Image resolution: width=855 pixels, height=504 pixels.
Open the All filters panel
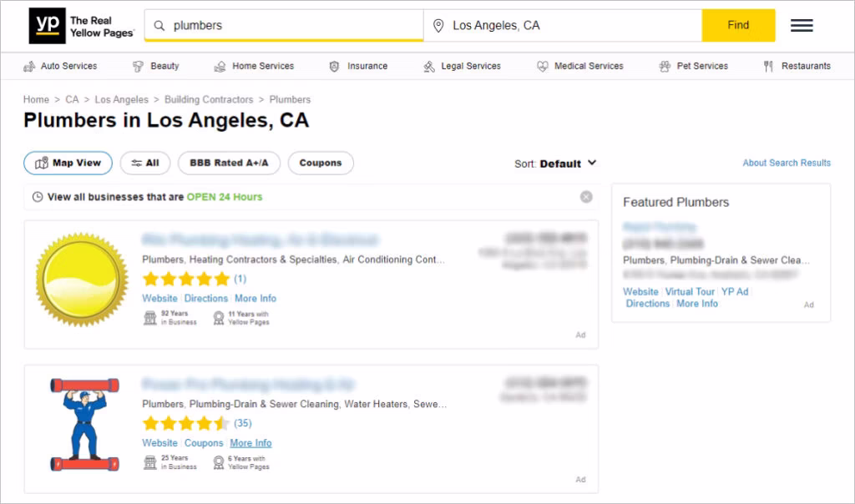(x=145, y=163)
